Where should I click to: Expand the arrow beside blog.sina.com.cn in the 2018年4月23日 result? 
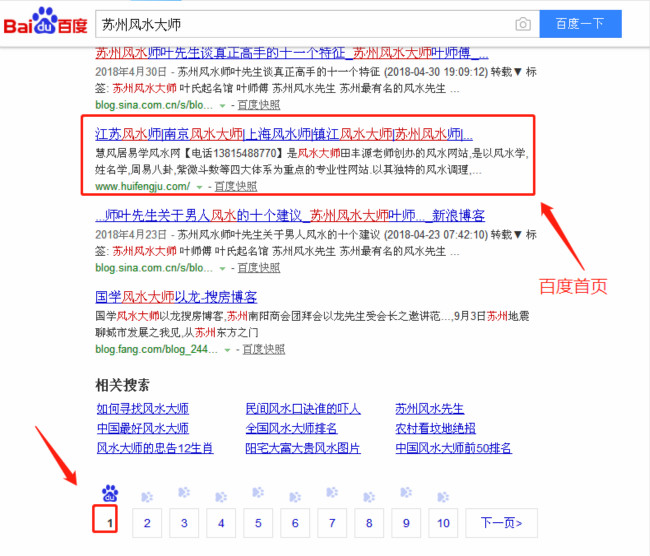(x=222, y=269)
